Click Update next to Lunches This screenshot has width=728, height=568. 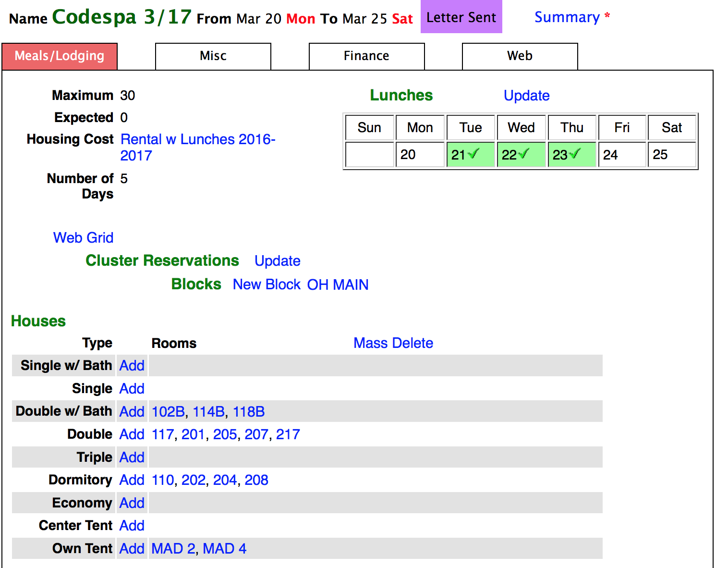(x=526, y=96)
